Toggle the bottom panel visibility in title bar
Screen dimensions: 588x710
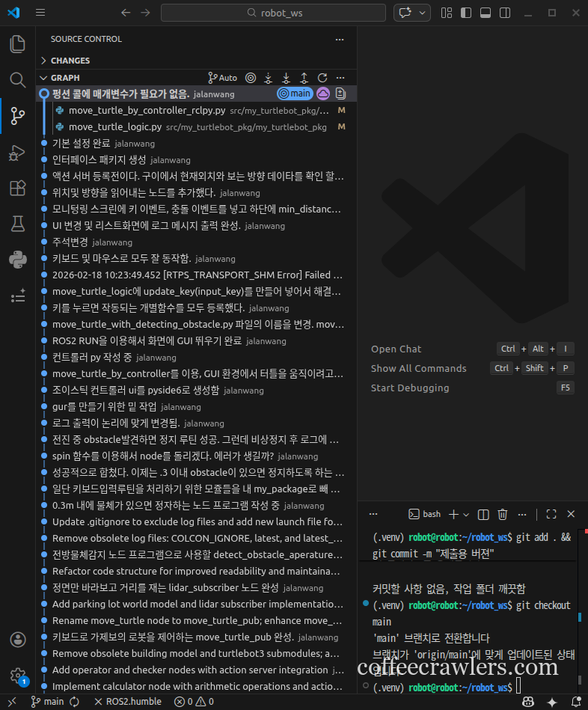coord(485,13)
